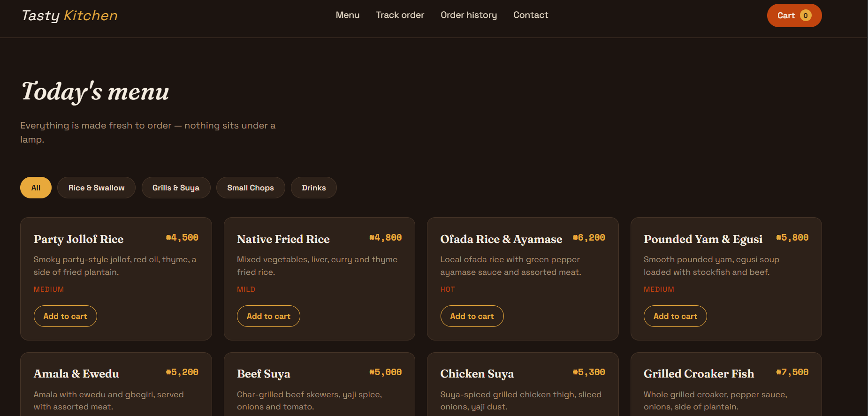Open Order history in the navigation
Viewport: 868px width, 416px height.
(469, 15)
